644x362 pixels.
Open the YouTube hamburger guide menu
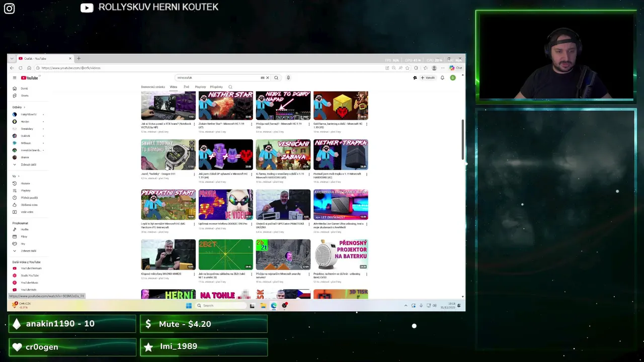click(15, 77)
